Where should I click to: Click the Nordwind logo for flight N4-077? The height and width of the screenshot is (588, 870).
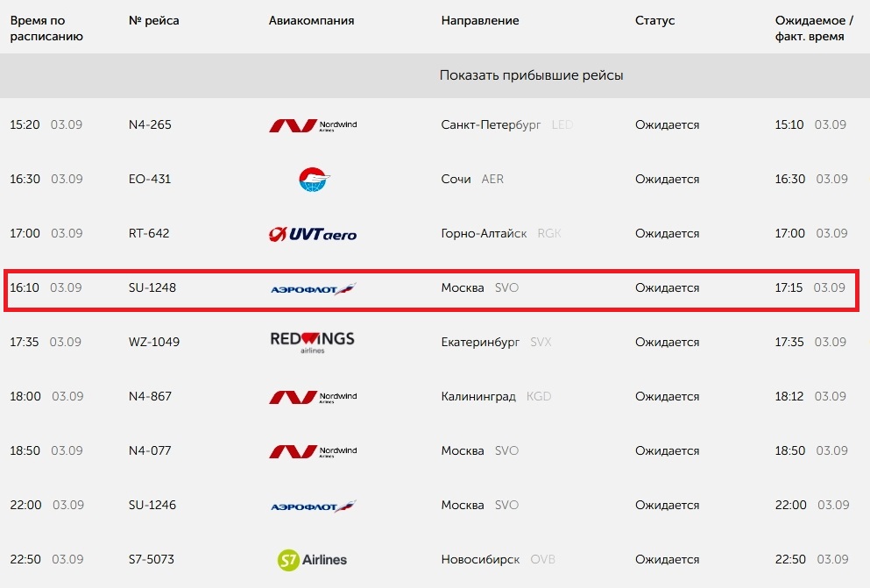(313, 451)
